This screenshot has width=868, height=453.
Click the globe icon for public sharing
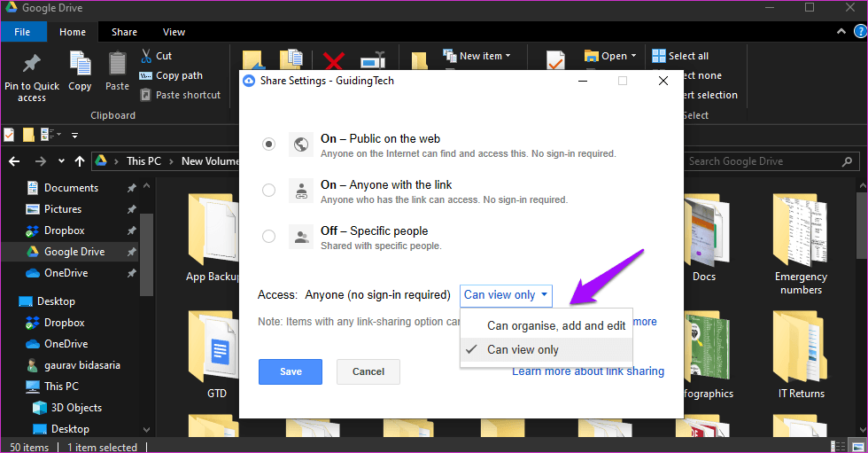(301, 144)
